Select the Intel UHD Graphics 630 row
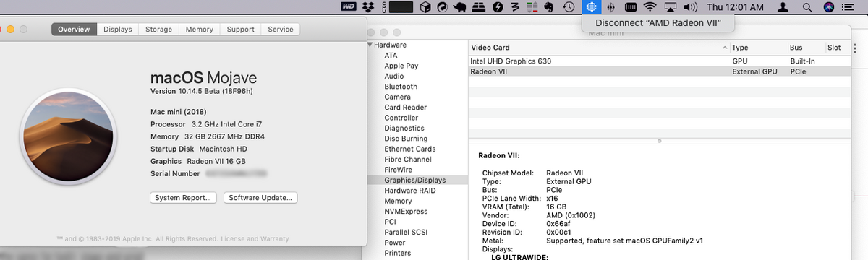Viewport: 868px width, 260px height. point(660,61)
